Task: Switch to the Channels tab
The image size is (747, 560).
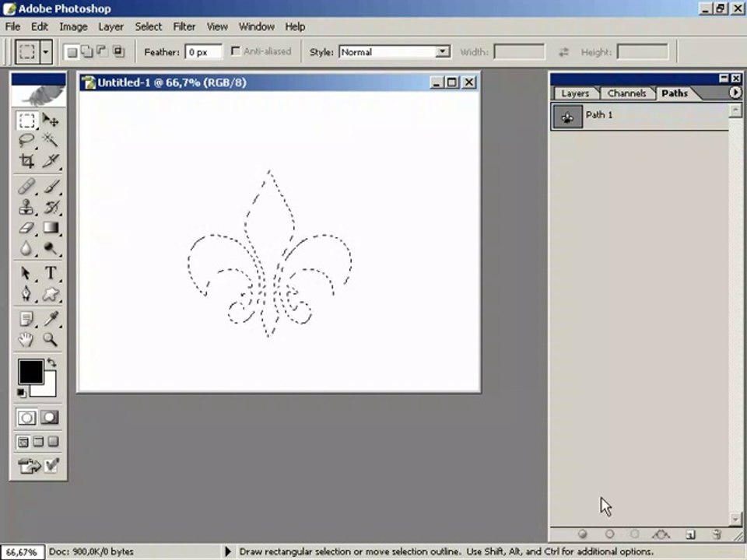Action: [x=626, y=93]
